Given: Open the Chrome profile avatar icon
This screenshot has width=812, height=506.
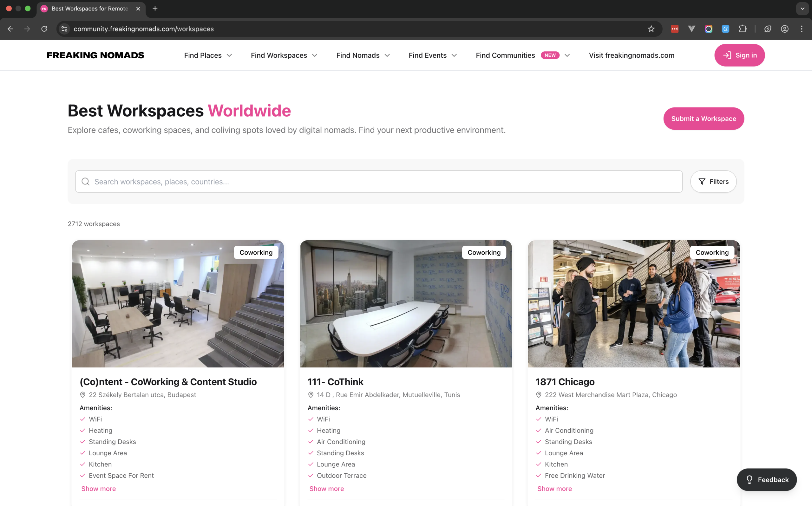Looking at the screenshot, I should pyautogui.click(x=784, y=29).
